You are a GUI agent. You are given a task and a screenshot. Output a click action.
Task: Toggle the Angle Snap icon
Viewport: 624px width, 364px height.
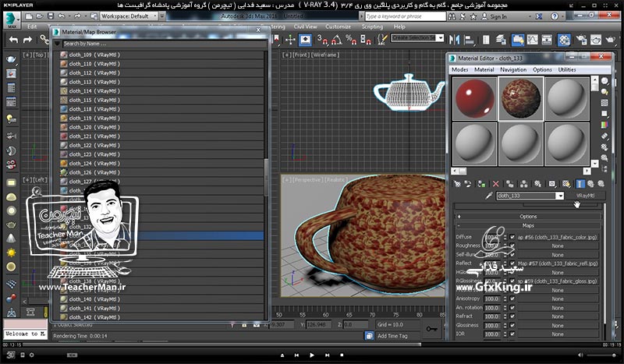337,40
